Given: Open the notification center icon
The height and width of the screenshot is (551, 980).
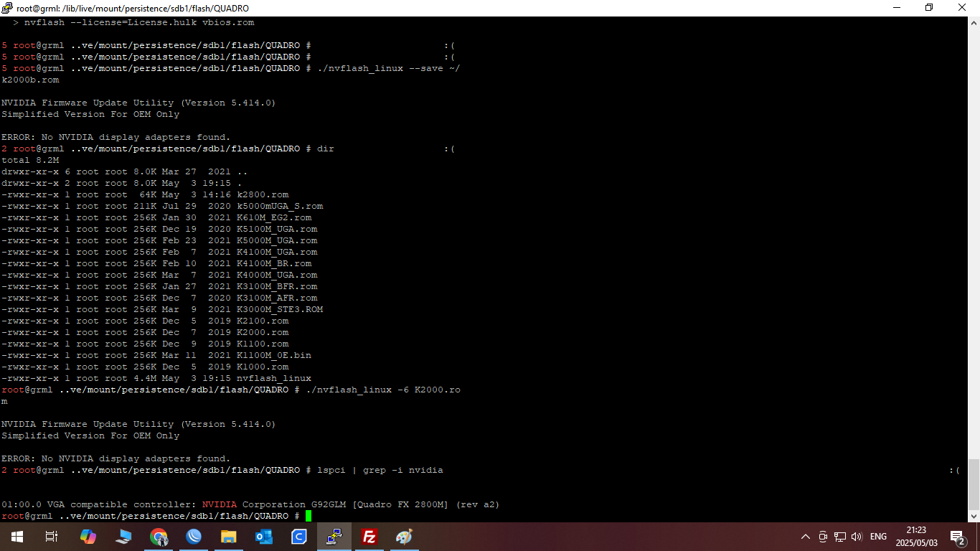Looking at the screenshot, I should click(957, 537).
